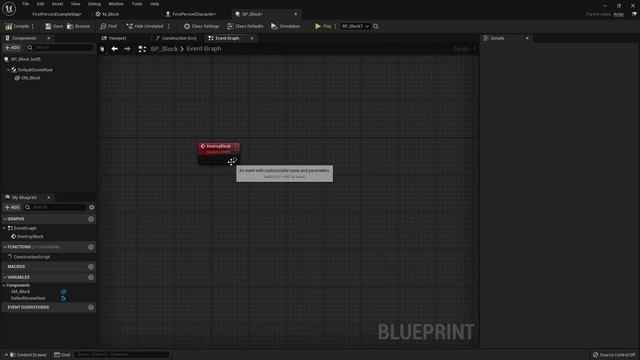
Task: Close the My Blueprint tab
Action: coord(49,197)
